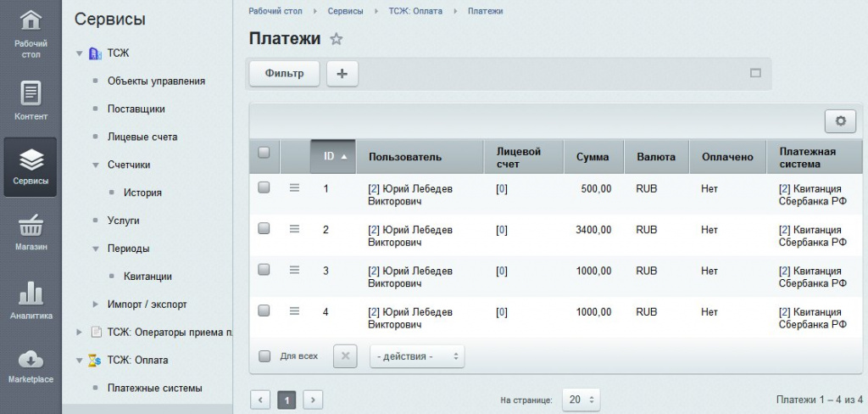Screen dimensions: 868x414
Task: Collapse the Счетчики tree node
Action: coord(96,165)
